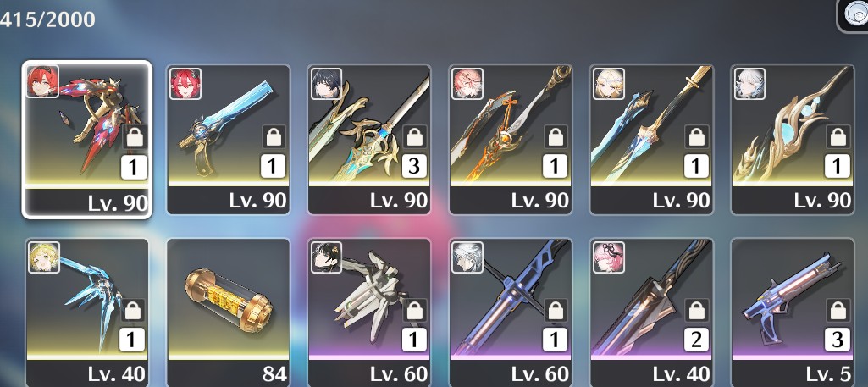Select the golden rectifier with blue orb
Image resolution: width=868 pixels, height=387 pixels.
point(793,140)
